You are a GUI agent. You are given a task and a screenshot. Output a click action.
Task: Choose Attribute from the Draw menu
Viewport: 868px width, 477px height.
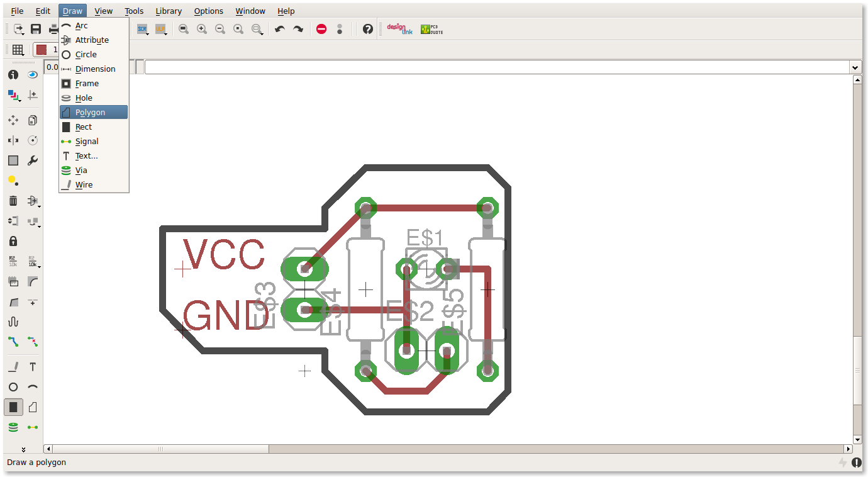[x=94, y=40]
